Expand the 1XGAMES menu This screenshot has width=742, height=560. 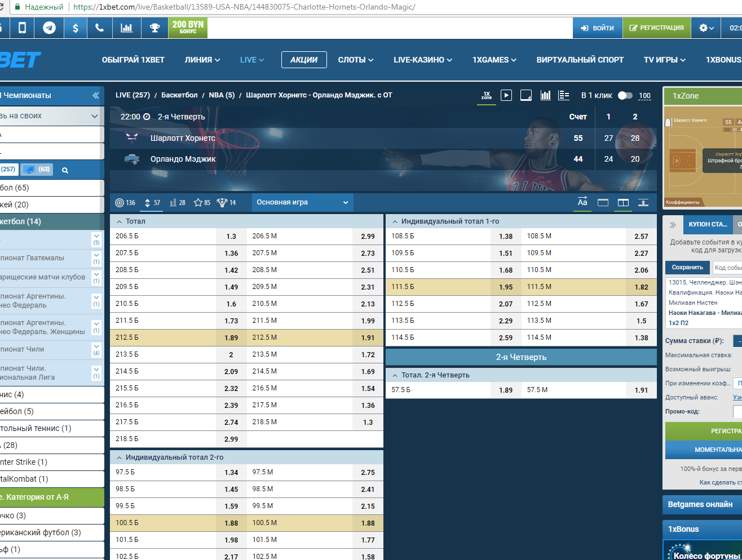pyautogui.click(x=494, y=60)
